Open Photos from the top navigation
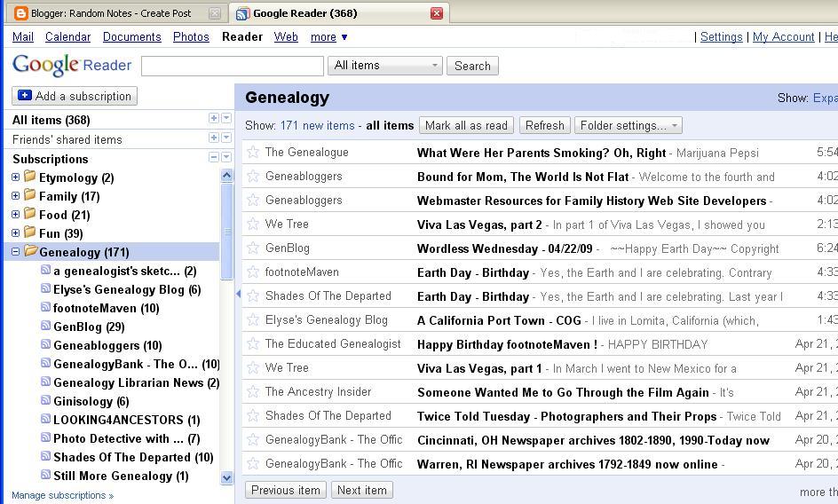The image size is (838, 504). (192, 37)
